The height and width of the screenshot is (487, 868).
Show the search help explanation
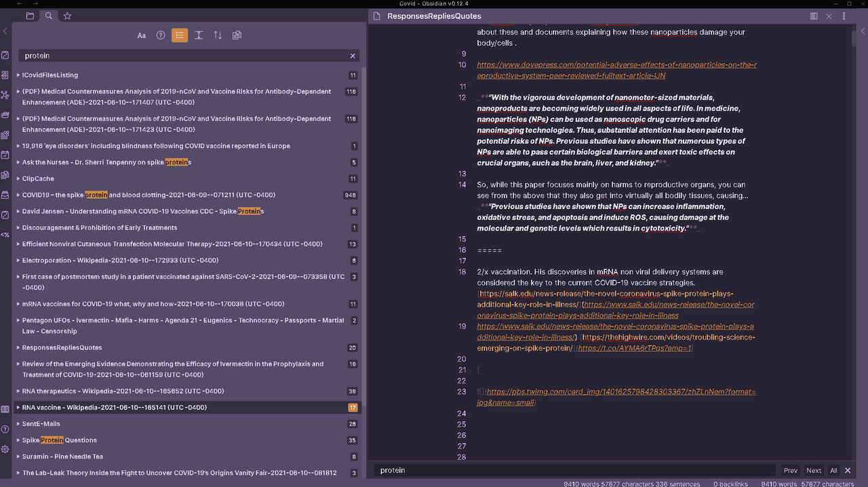[x=161, y=35]
